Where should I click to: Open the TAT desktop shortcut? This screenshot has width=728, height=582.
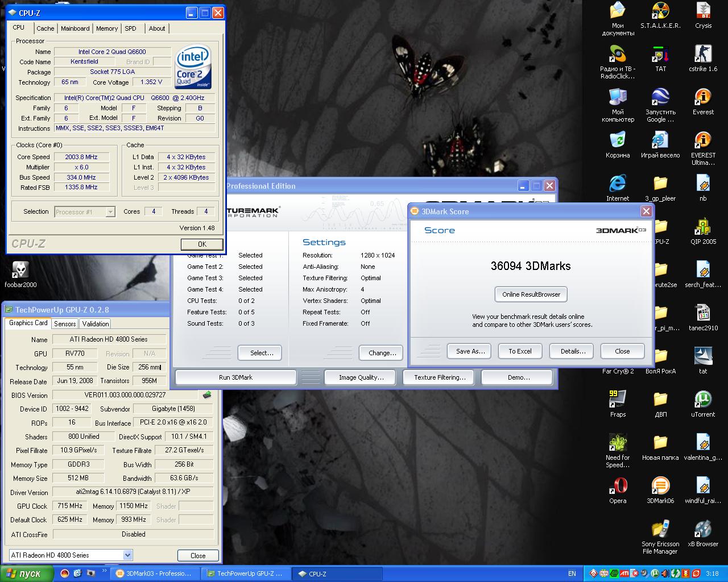[660, 59]
